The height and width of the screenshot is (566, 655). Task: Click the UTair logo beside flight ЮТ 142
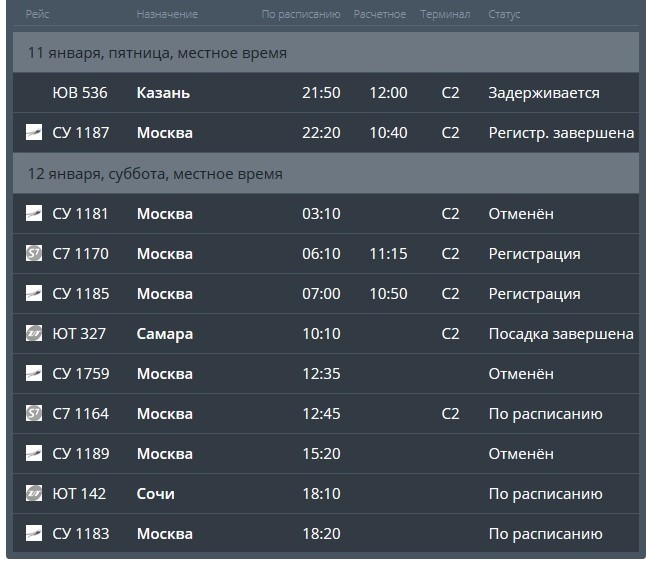34,494
